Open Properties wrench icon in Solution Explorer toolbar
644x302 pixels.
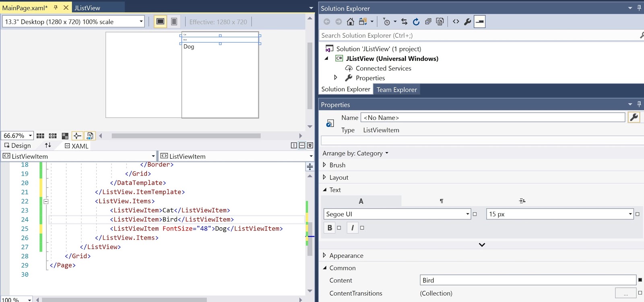[x=468, y=22]
